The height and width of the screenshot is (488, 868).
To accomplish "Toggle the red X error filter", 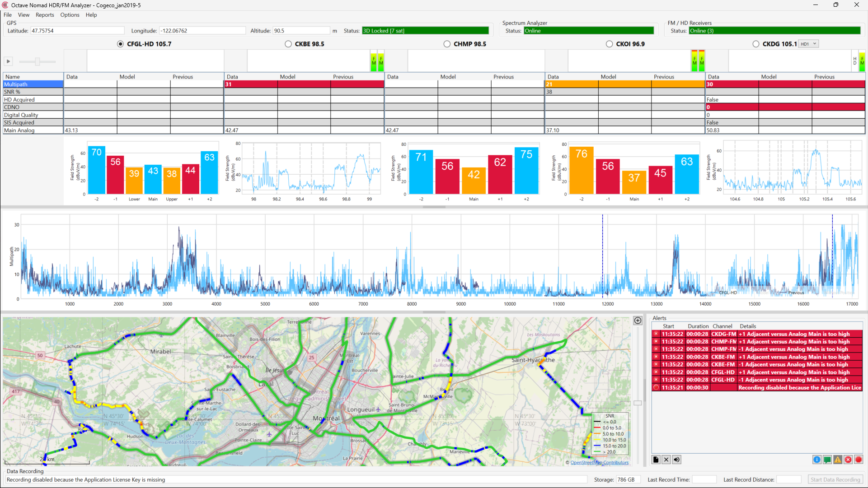I will [x=848, y=460].
